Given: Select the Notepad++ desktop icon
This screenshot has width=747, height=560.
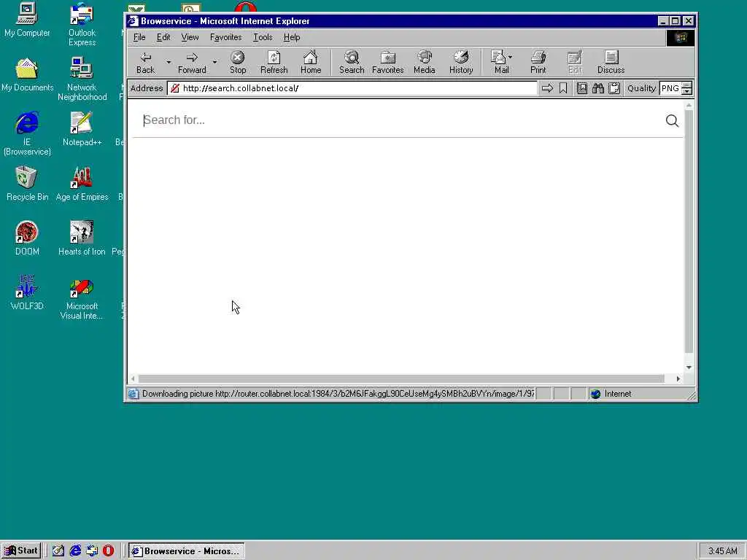Looking at the screenshot, I should [82, 128].
